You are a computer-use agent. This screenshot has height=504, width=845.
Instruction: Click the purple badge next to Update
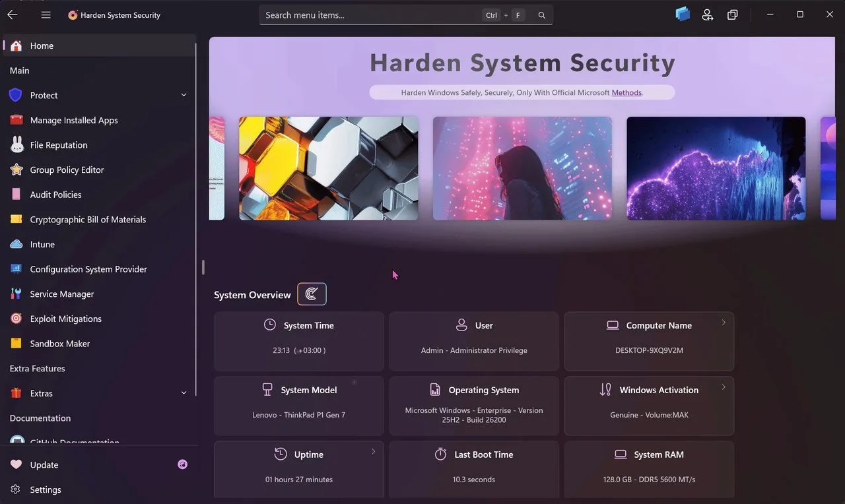(x=183, y=464)
